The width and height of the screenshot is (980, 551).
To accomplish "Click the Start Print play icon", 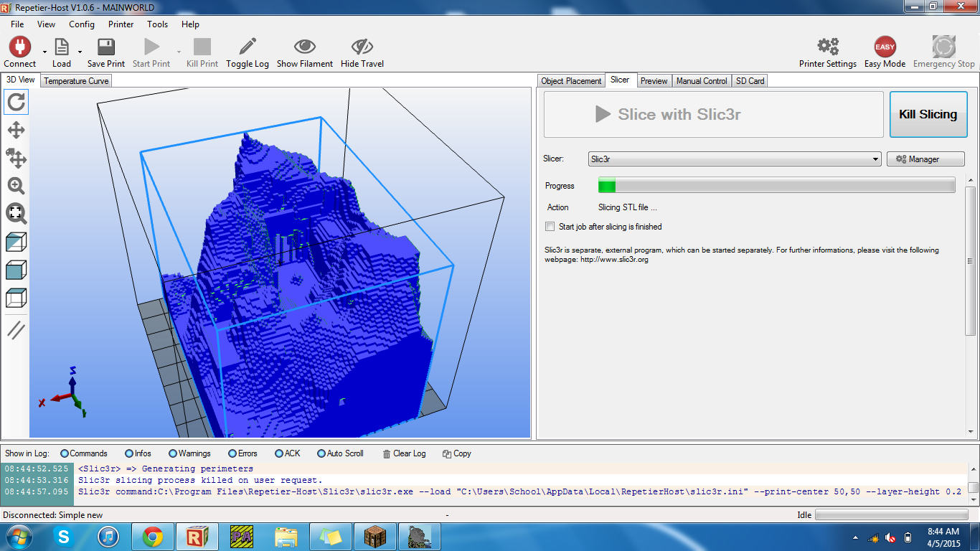I will (x=151, y=47).
